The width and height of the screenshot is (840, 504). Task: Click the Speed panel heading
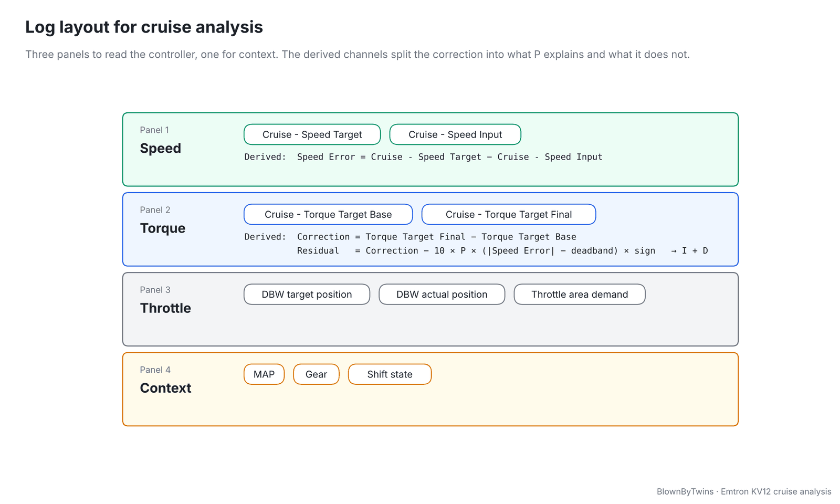coord(161,149)
